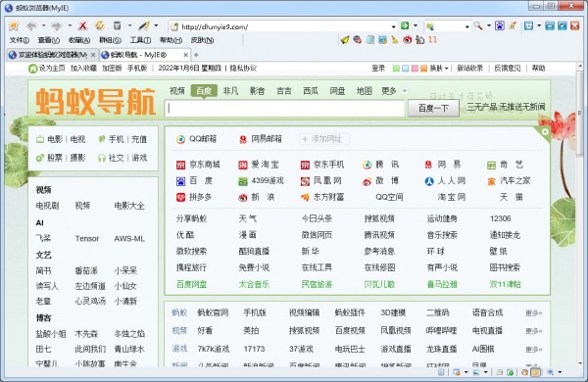Click the trash bin toolbar icon

pyautogui.click(x=117, y=25)
